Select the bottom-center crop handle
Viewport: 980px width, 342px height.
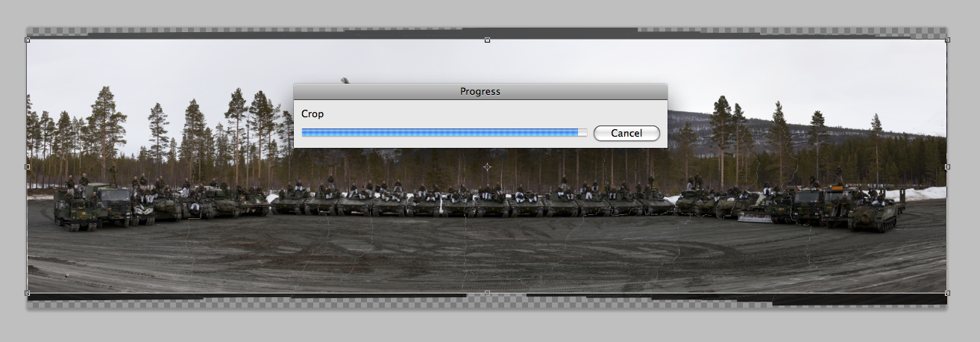[x=487, y=293]
